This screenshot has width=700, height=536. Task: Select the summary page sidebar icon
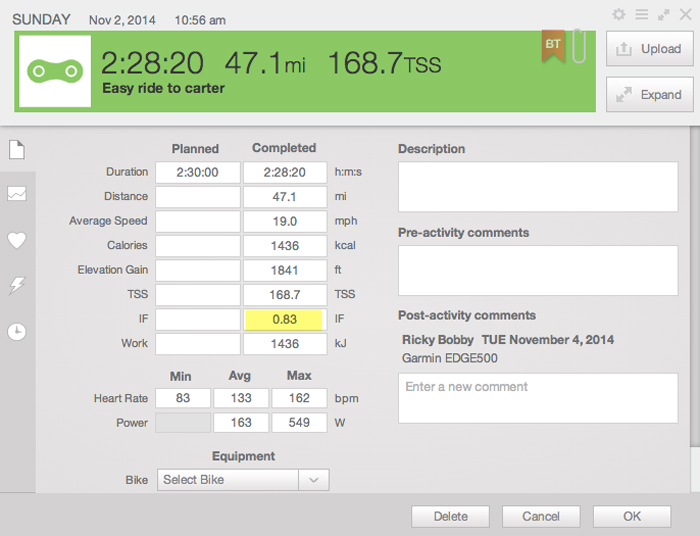[x=17, y=150]
